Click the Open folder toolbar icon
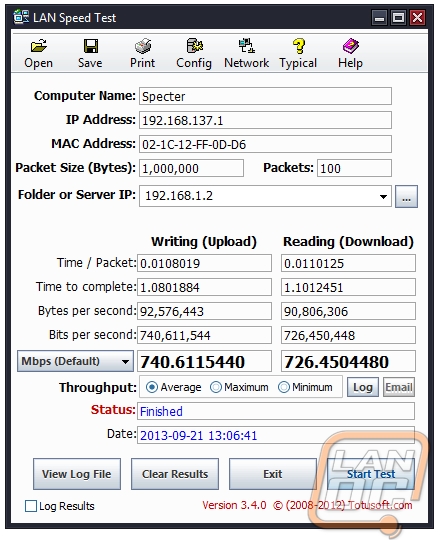Screen dimensions: 440x540 (x=38, y=46)
